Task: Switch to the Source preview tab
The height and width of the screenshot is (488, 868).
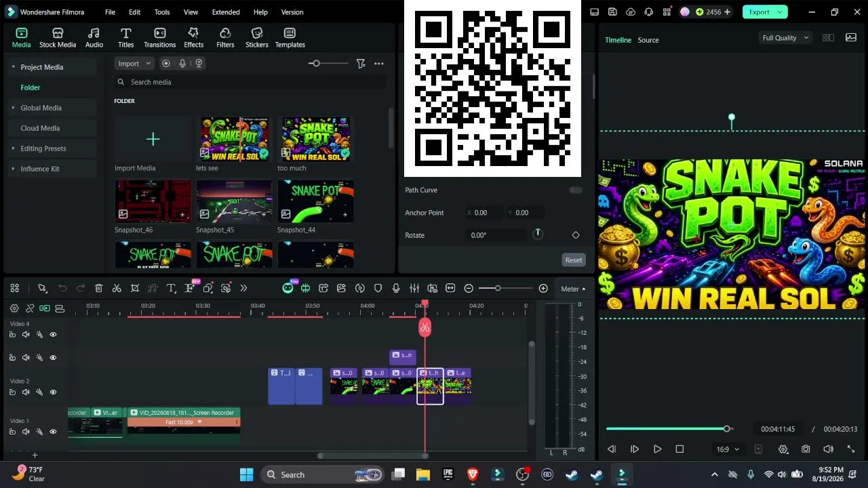Action: tap(648, 40)
